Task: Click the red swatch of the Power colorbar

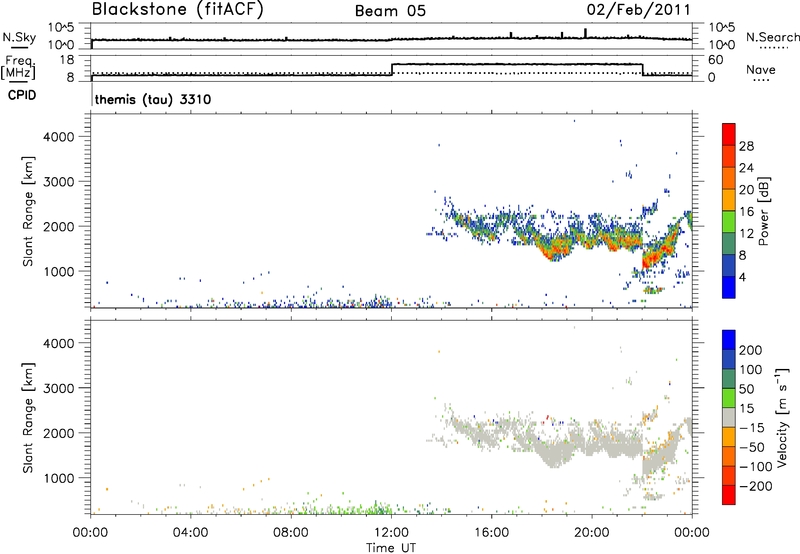Action: [729, 134]
